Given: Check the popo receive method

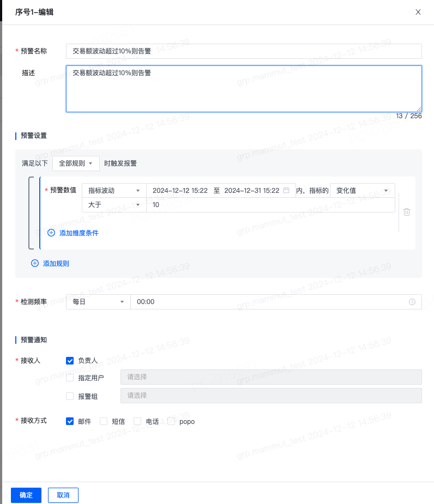Looking at the screenshot, I should (171, 421).
